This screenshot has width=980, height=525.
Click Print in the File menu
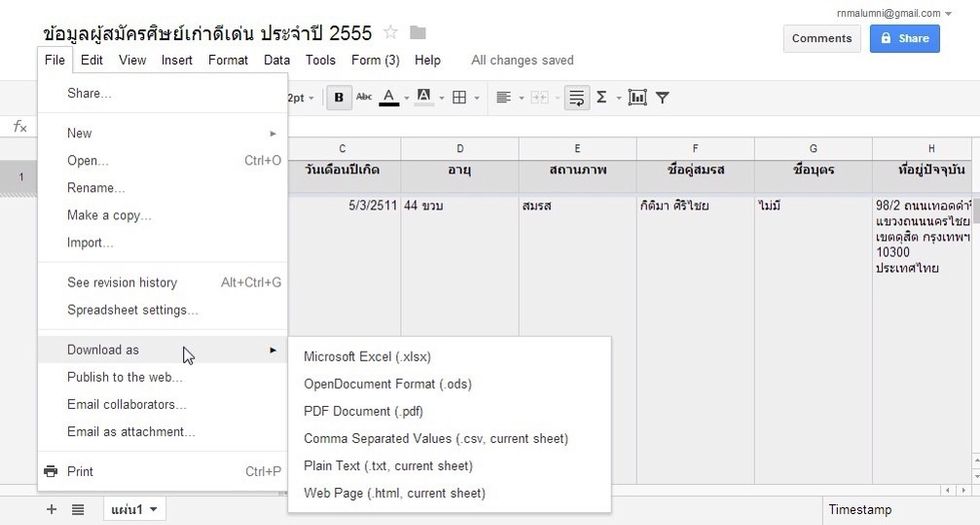click(x=162, y=472)
